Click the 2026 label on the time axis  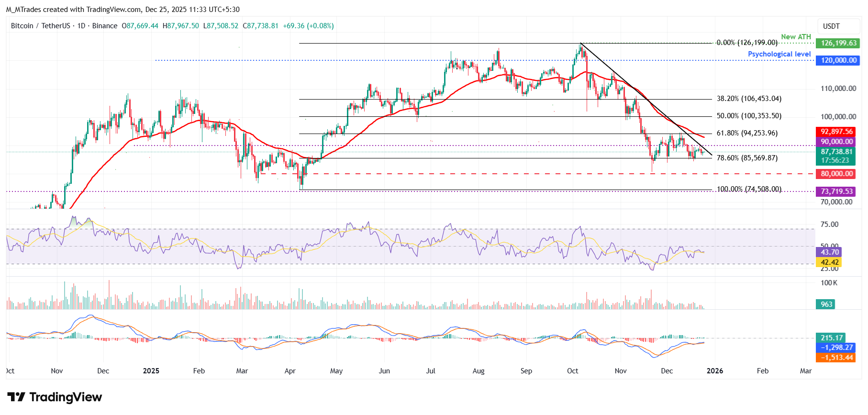715,371
